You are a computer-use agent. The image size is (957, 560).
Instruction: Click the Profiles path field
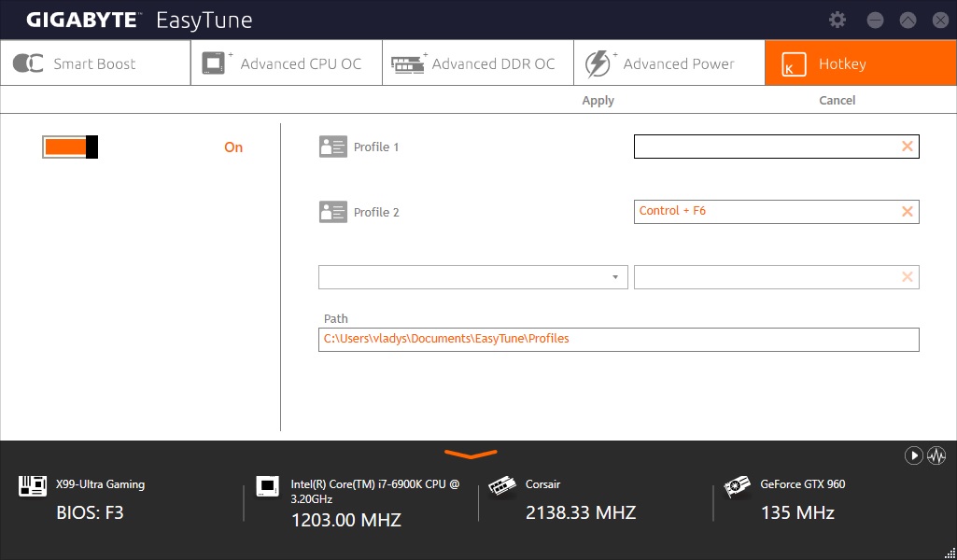coord(619,340)
